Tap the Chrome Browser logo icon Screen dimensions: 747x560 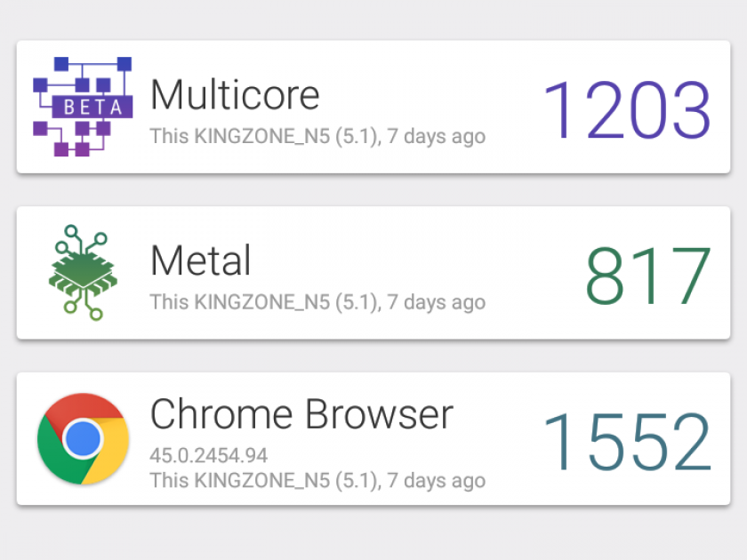pos(83,438)
